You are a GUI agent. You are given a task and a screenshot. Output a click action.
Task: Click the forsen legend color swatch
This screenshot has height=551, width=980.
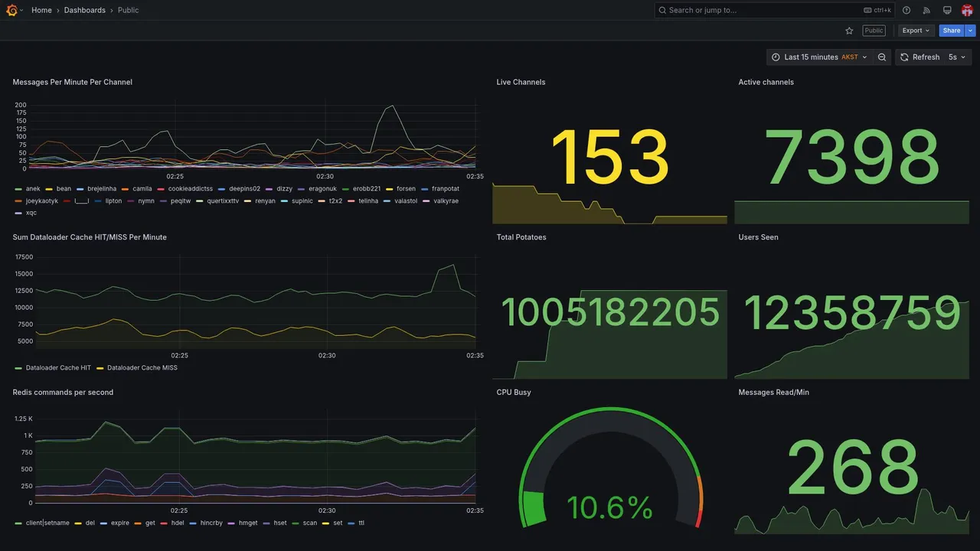click(389, 188)
